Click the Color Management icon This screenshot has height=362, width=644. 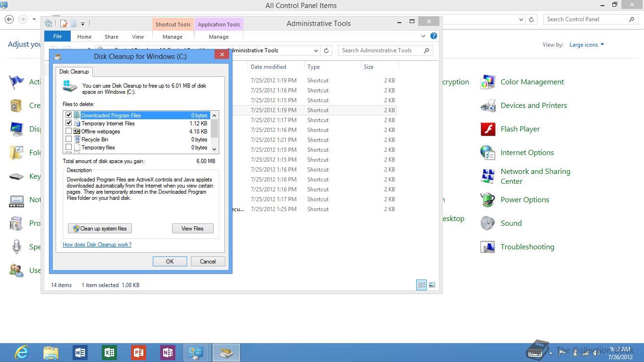(x=488, y=82)
